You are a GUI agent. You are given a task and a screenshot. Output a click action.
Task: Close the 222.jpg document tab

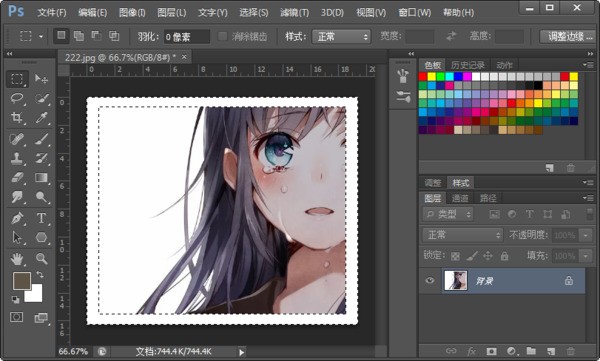(x=184, y=57)
